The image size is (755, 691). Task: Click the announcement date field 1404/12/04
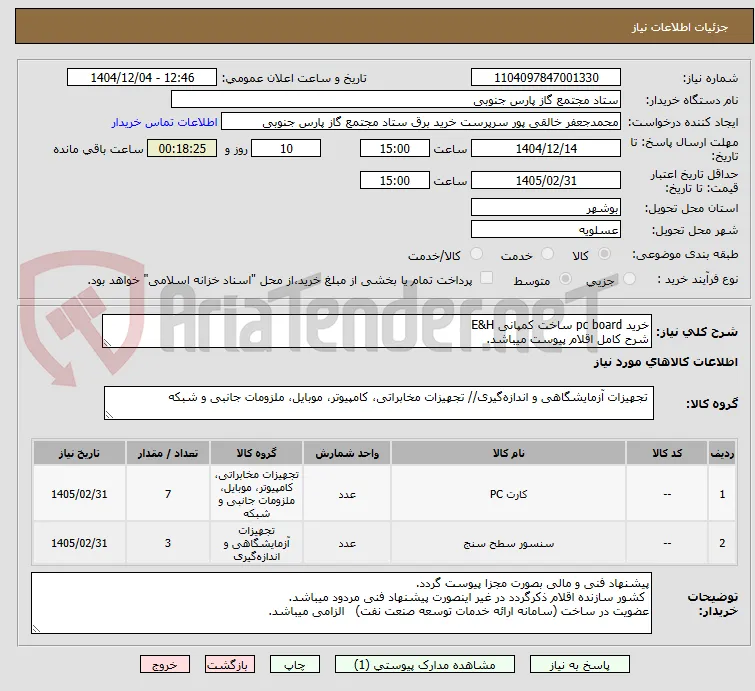point(142,78)
